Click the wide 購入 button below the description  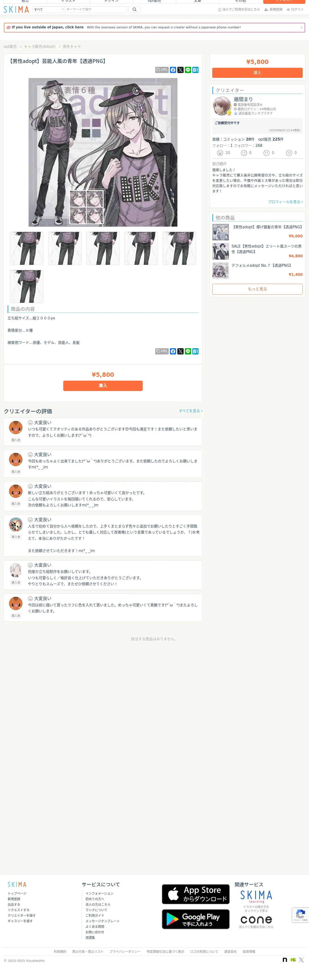[x=103, y=386]
